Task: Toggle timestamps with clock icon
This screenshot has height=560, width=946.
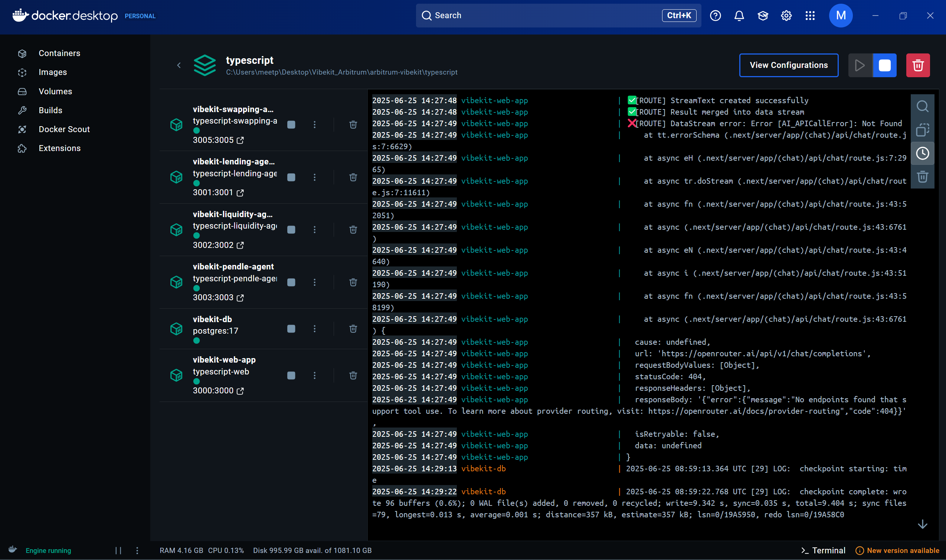Action: point(922,153)
